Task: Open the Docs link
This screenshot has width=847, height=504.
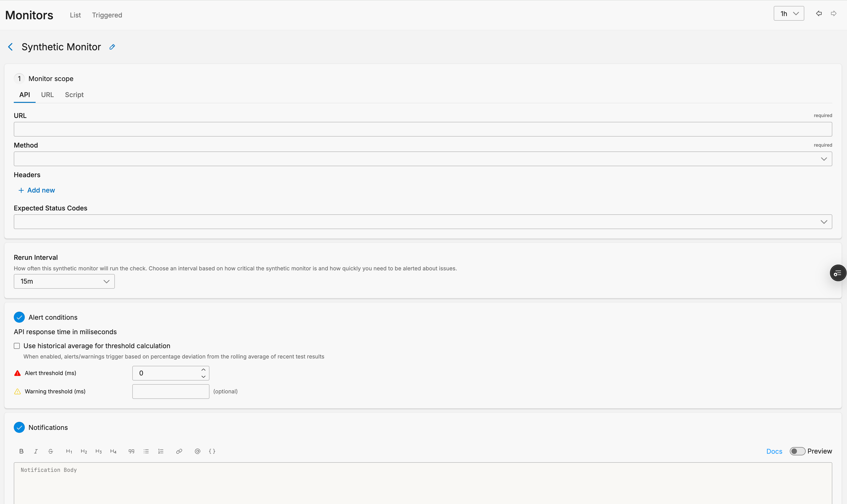Action: pos(774,451)
